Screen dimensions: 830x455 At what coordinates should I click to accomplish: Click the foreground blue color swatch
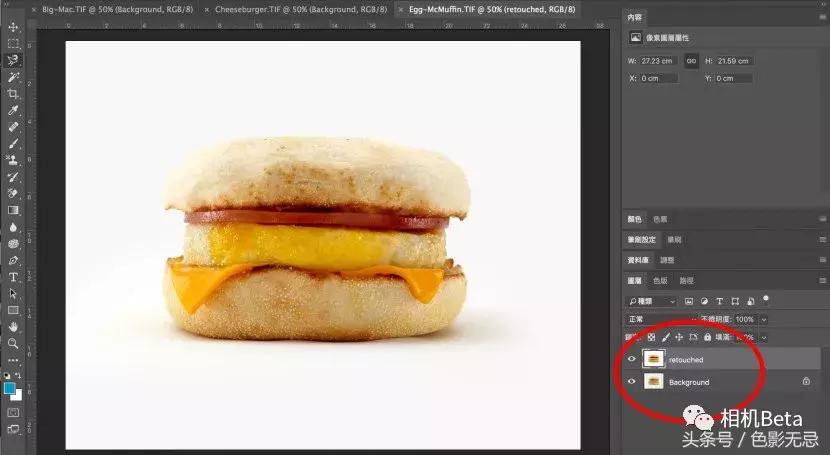click(9, 389)
